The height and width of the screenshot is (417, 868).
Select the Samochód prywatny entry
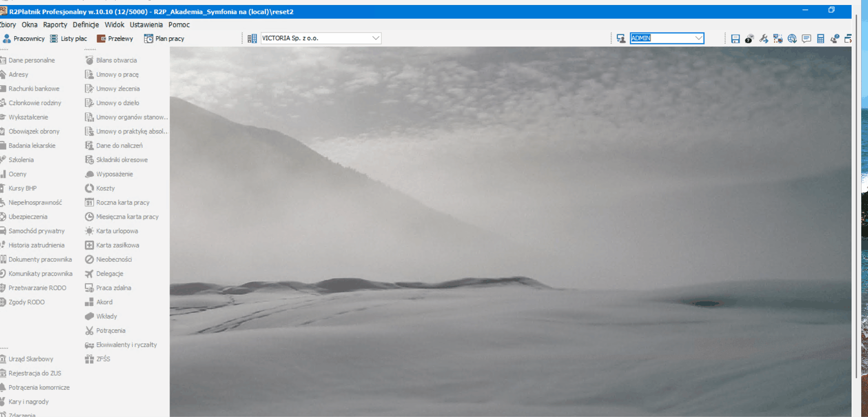pyautogui.click(x=33, y=231)
